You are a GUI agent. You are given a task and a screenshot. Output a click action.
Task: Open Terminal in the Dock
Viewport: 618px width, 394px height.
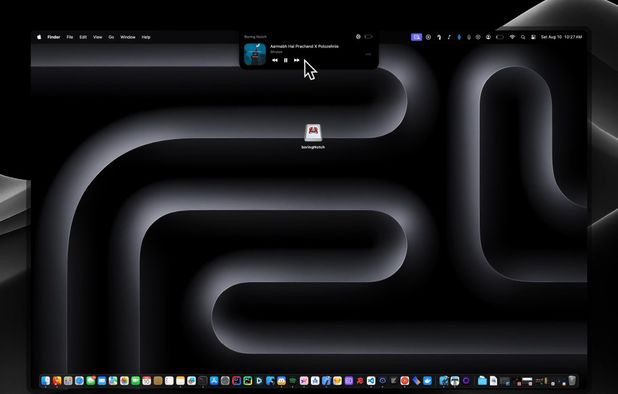click(203, 381)
